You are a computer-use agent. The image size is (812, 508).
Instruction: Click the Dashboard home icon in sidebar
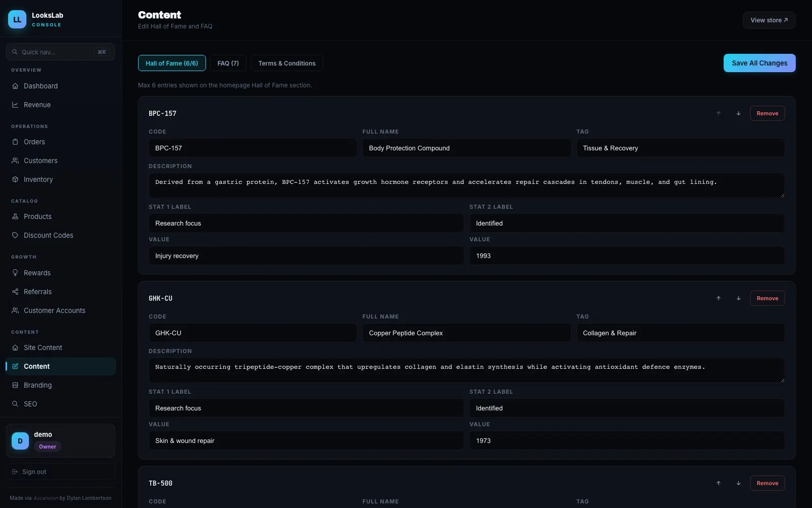15,86
